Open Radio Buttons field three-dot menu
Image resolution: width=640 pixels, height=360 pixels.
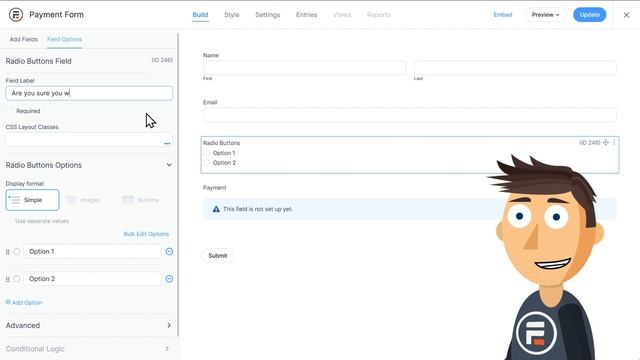614,142
